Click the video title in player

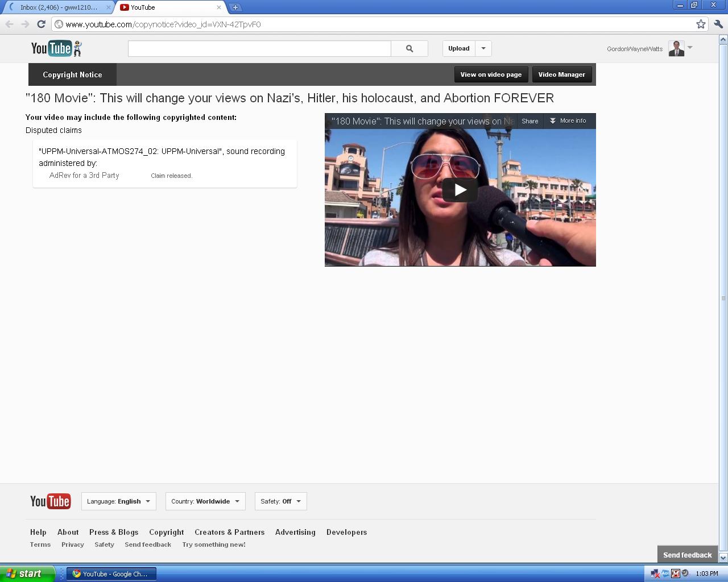(423, 121)
